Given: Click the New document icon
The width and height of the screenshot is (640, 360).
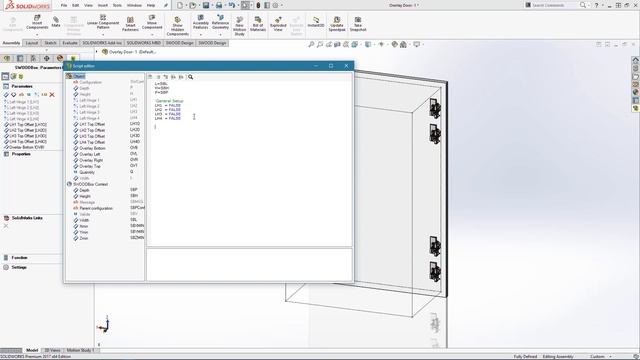Looking at the screenshot, I should click(x=180, y=5).
